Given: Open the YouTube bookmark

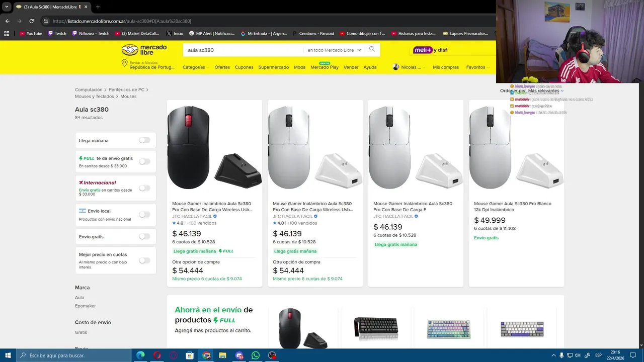Looking at the screenshot, I should coord(31,34).
